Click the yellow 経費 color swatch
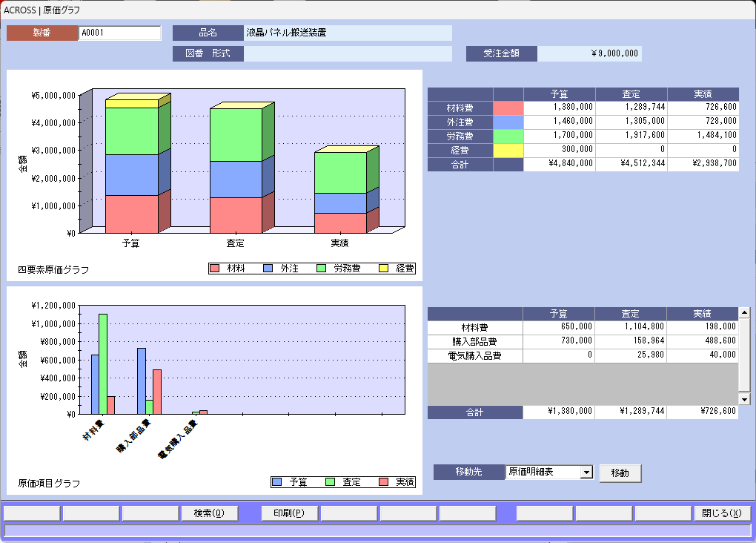The image size is (756, 543). (x=508, y=151)
